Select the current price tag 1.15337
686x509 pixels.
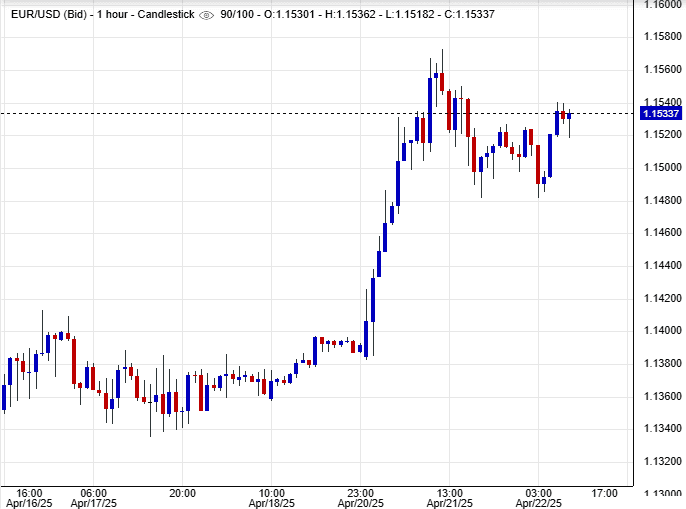(661, 114)
